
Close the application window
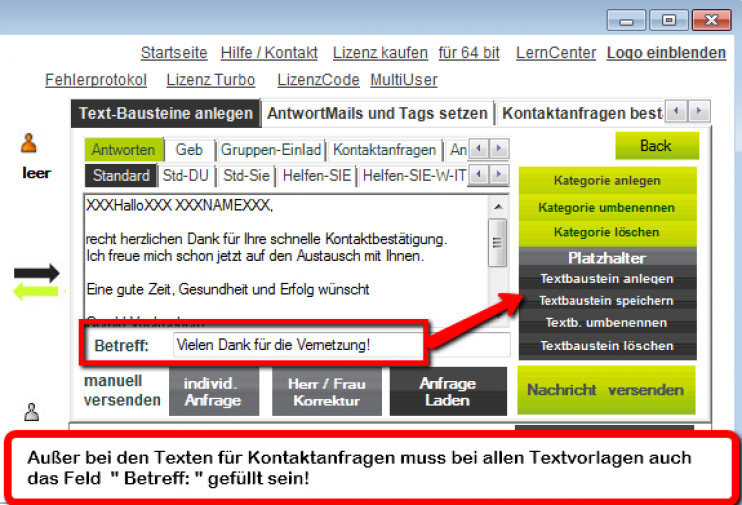712,20
